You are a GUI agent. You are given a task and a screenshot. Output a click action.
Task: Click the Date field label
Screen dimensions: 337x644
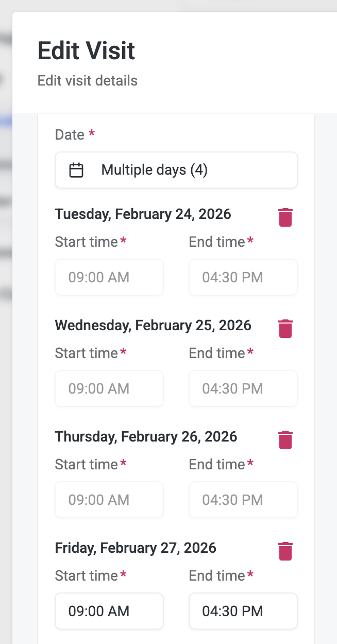pos(70,134)
